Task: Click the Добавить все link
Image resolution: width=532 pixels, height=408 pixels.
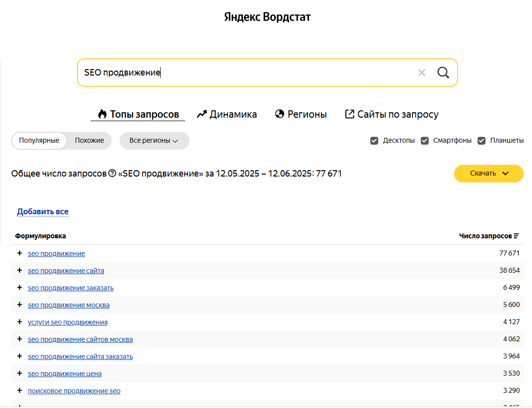Action: pos(43,212)
